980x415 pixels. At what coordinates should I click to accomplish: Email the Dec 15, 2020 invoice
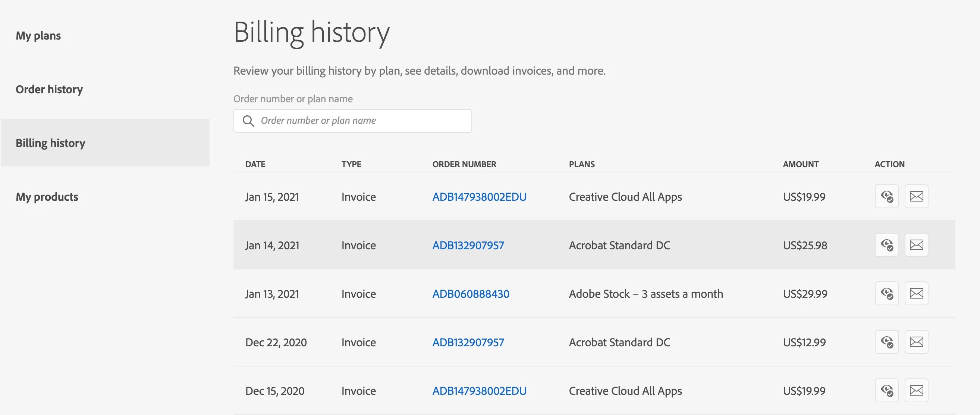click(916, 390)
